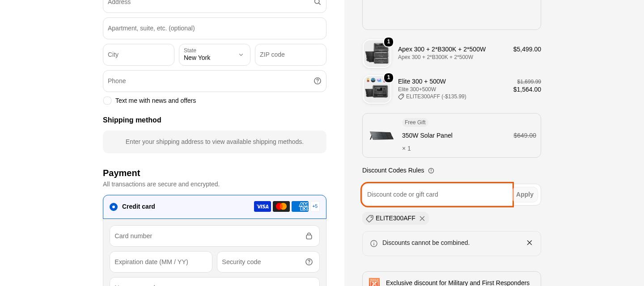Focus the Card number field
Screen dimensions: 644x286
tap(215, 236)
